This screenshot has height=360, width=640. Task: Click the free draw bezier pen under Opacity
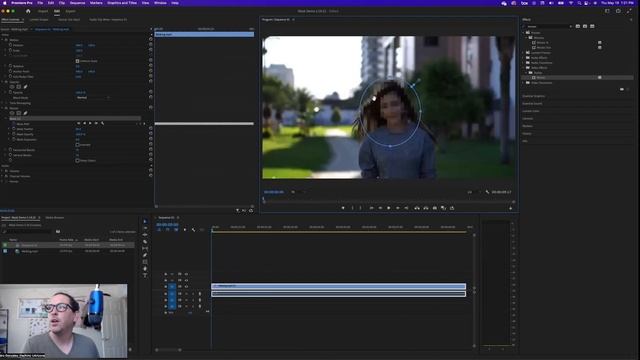pos(25,87)
